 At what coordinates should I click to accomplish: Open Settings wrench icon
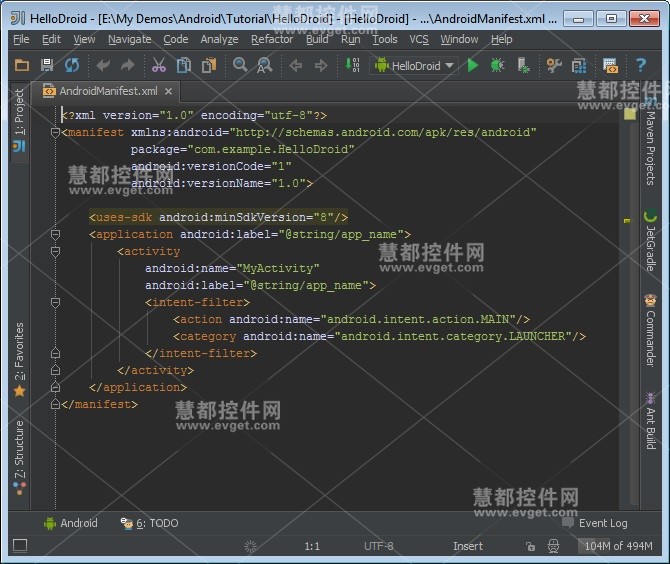(x=554, y=65)
